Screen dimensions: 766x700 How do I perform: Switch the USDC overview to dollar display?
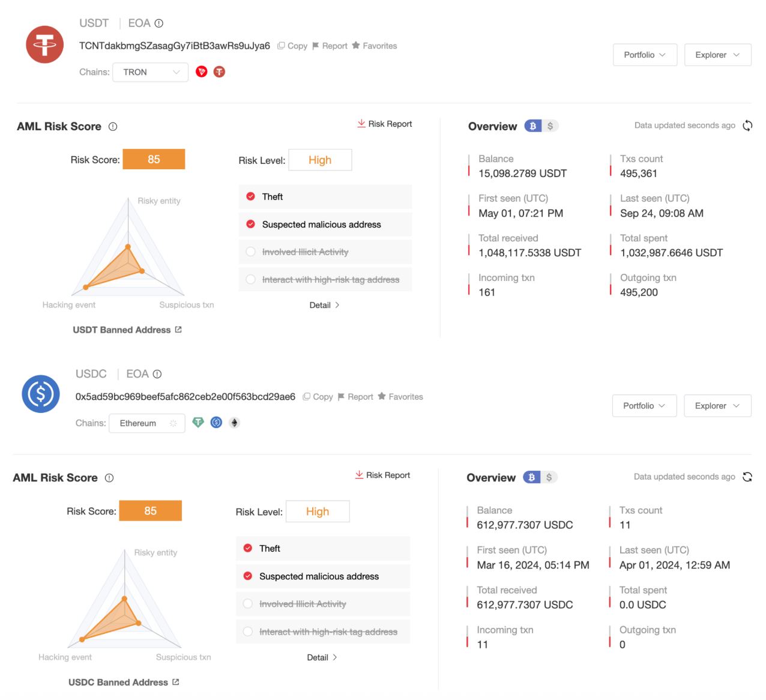[549, 477]
